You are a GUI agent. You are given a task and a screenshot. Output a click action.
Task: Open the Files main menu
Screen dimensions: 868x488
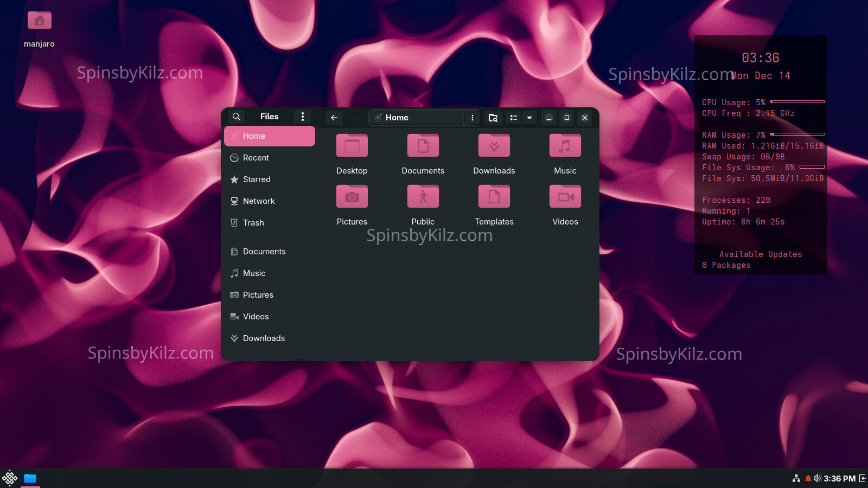pyautogui.click(x=303, y=117)
